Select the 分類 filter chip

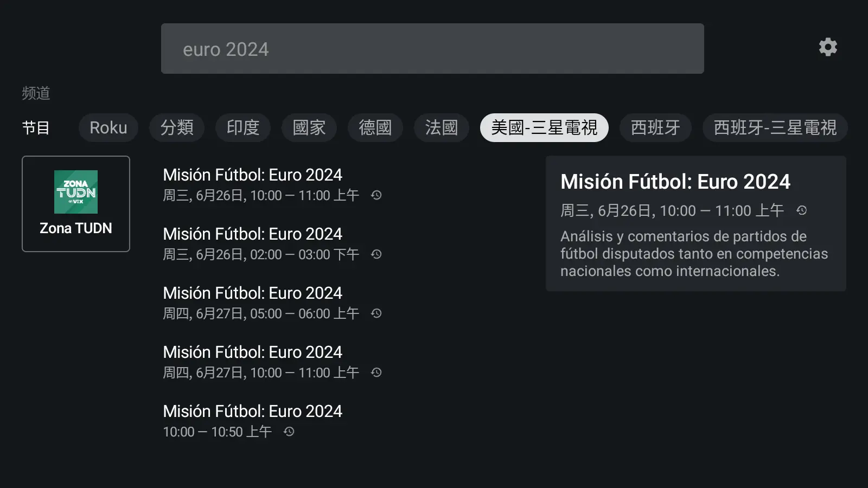click(x=177, y=127)
